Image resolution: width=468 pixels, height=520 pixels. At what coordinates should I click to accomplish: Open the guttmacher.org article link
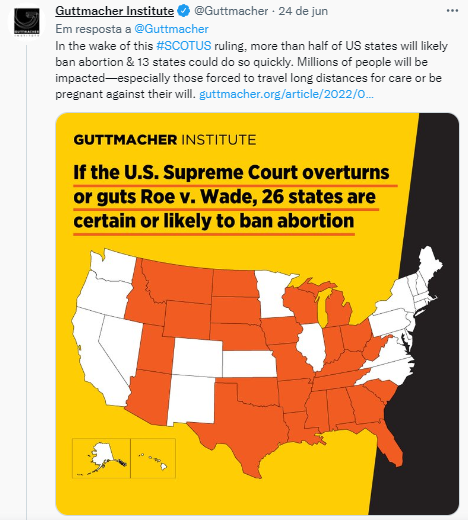(x=286, y=94)
